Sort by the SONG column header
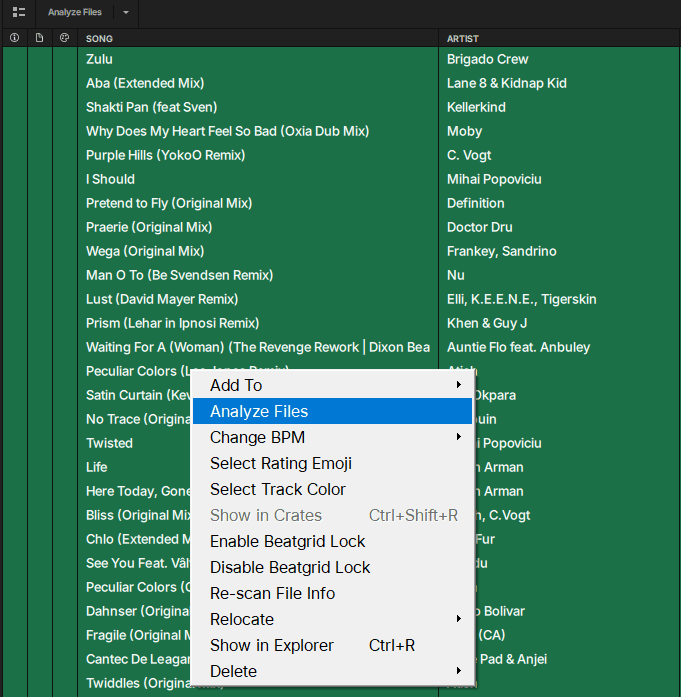Viewport: 681px width, 697px height. (x=99, y=39)
